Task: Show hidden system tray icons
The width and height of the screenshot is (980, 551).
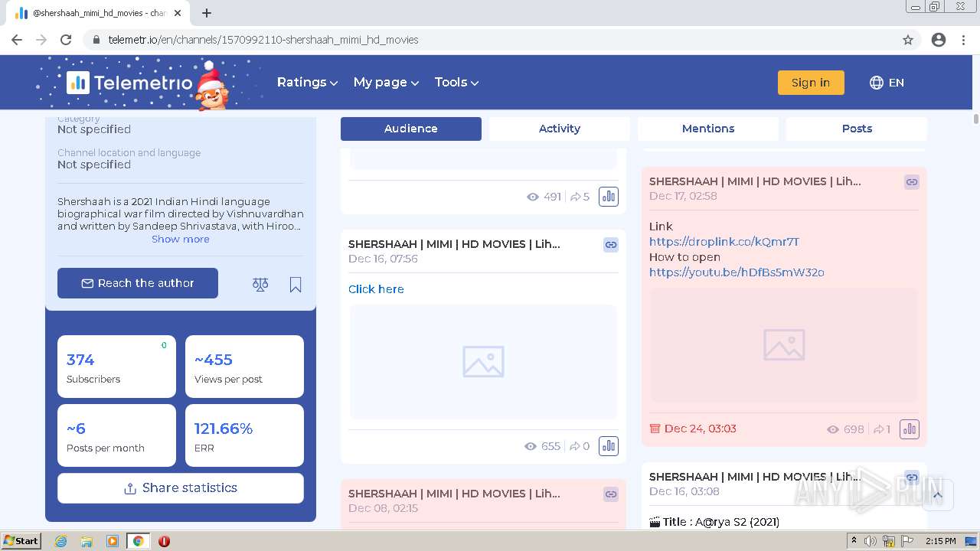Action: [x=854, y=541]
